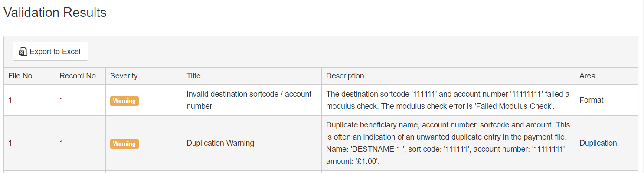Click the Warning badge in first row
Viewport: 644px width, 173px height.
point(124,101)
